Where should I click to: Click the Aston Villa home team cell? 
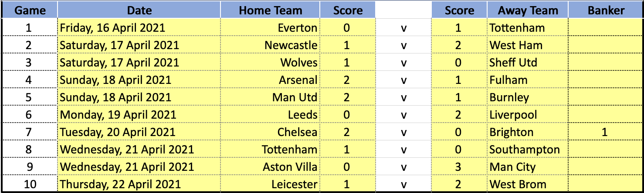point(270,167)
